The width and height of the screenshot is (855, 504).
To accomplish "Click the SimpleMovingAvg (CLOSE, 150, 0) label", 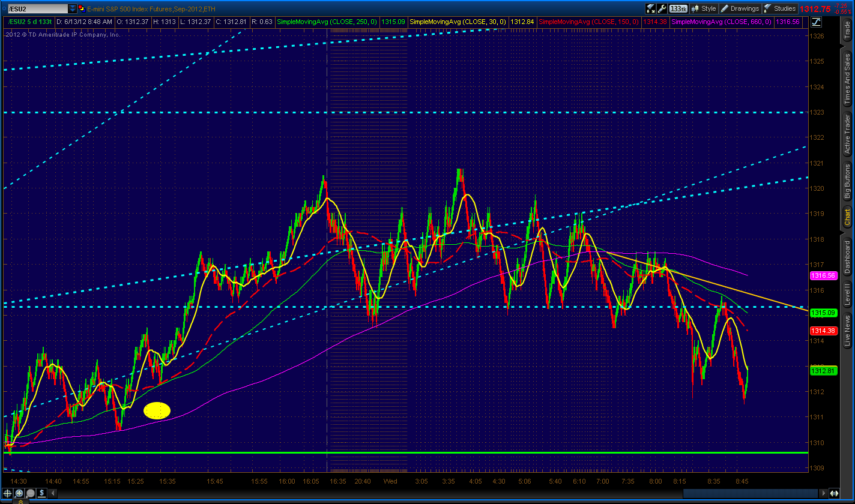I will point(588,22).
